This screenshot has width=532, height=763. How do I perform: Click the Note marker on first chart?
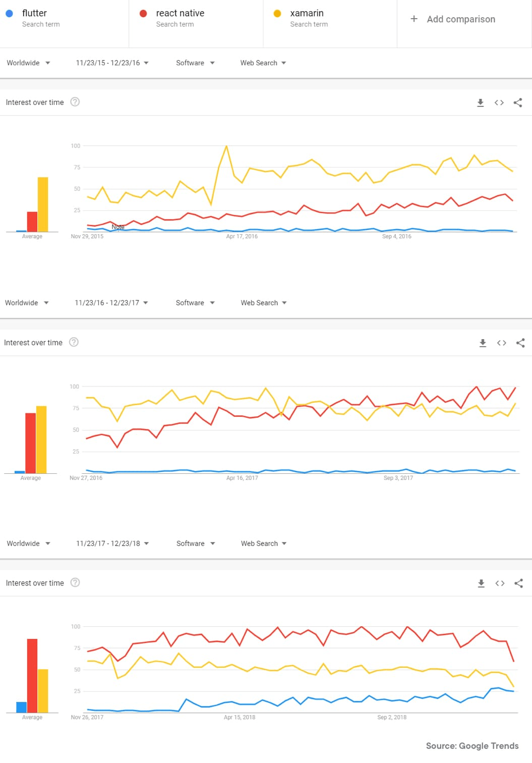click(x=118, y=227)
